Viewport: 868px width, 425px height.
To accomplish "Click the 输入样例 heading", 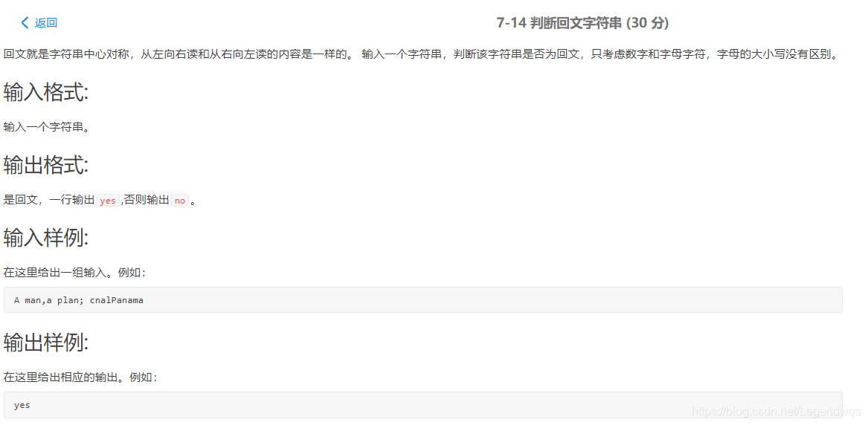I will 46,238.
